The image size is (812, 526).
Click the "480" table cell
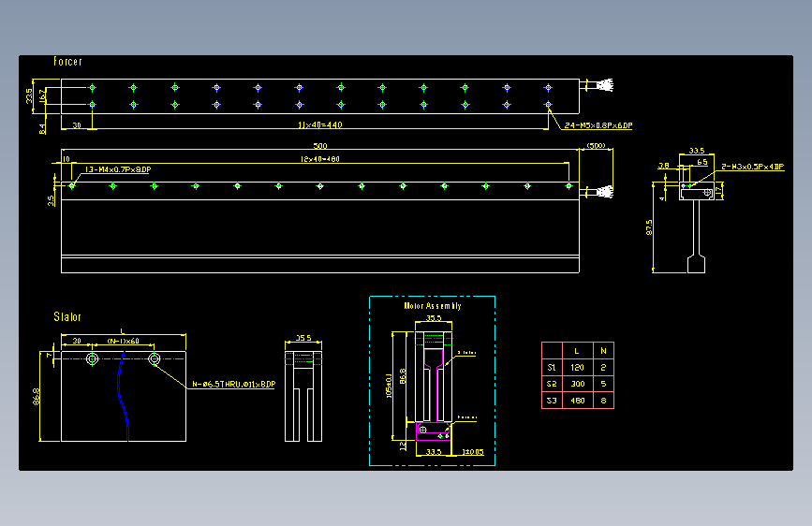pyautogui.click(x=578, y=401)
